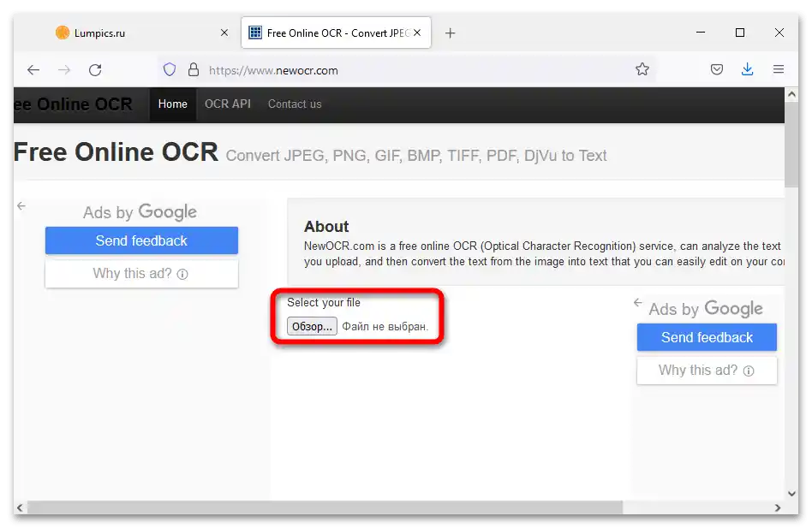812x528 pixels.
Task: Click Why this ad? in the right ad
Action: click(707, 371)
